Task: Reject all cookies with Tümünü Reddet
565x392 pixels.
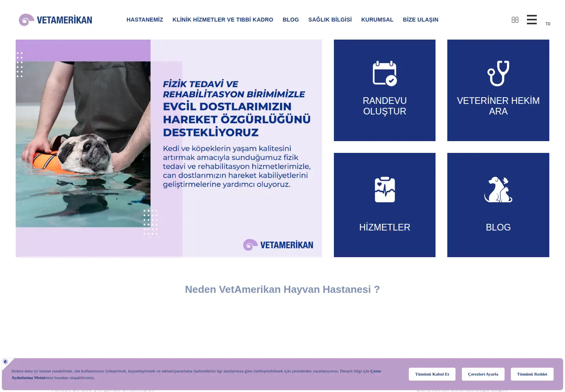Action: [532, 374]
